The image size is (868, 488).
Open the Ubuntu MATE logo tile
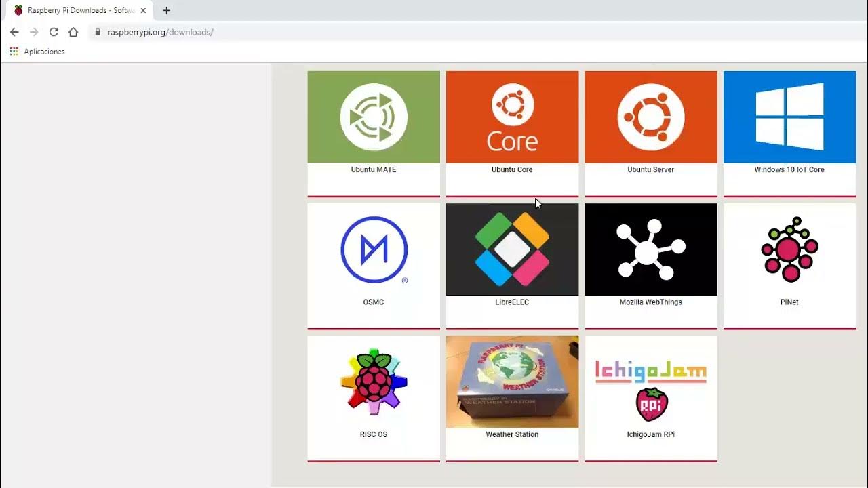point(374,117)
